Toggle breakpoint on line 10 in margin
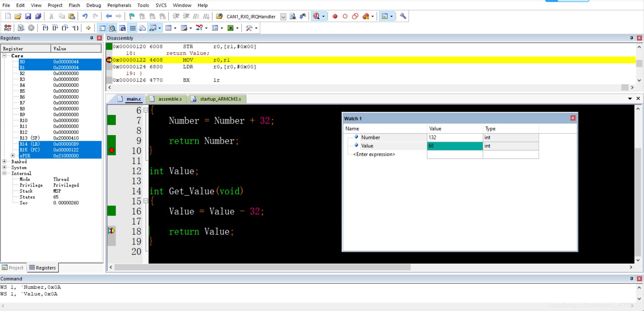Viewport: 644px width, 311px height. pyautogui.click(x=112, y=150)
